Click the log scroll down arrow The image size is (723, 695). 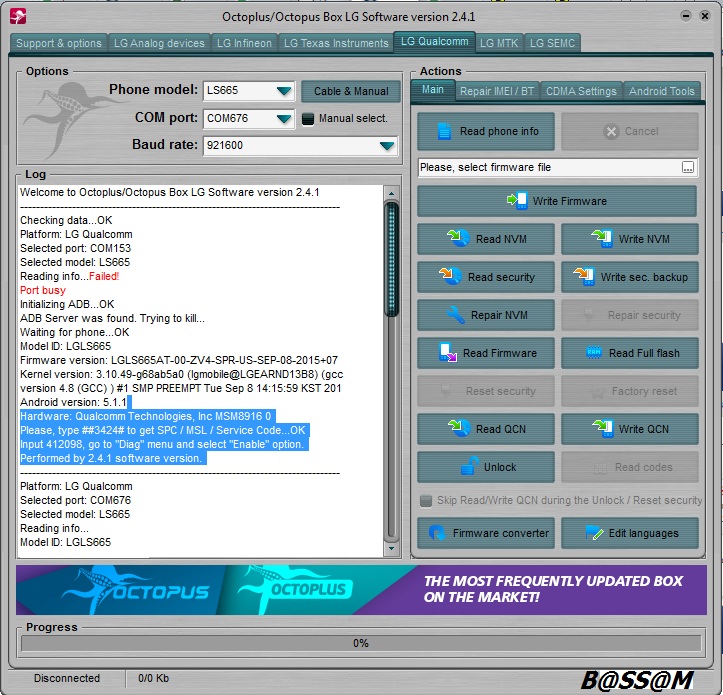pyautogui.click(x=392, y=548)
